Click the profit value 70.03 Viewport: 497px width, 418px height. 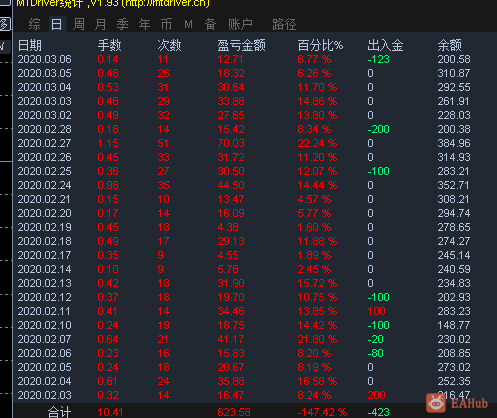point(231,143)
